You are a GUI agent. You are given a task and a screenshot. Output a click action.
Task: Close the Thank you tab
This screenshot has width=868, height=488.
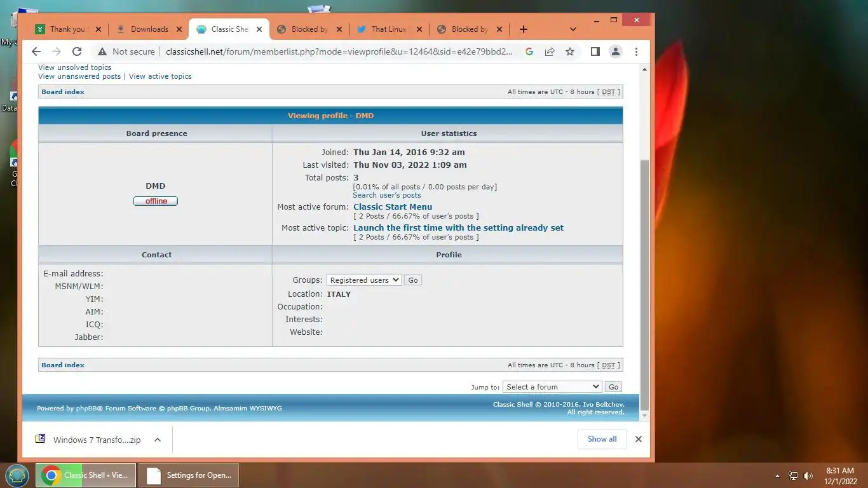(x=98, y=29)
